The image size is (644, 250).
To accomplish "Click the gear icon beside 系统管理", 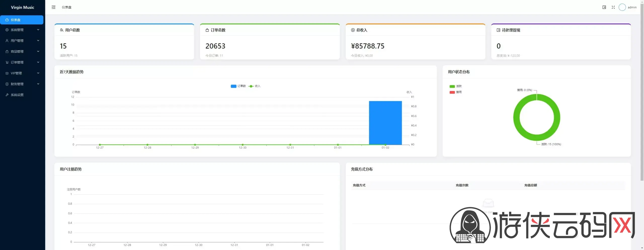I will (7, 30).
